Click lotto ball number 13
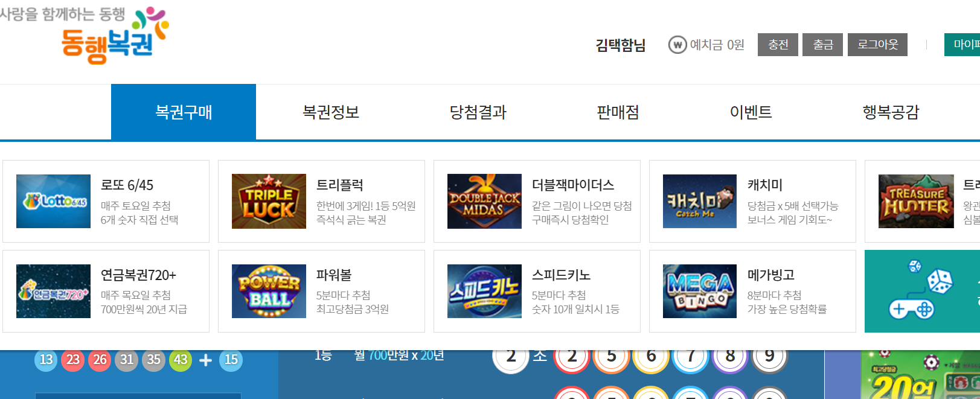 pos(46,360)
